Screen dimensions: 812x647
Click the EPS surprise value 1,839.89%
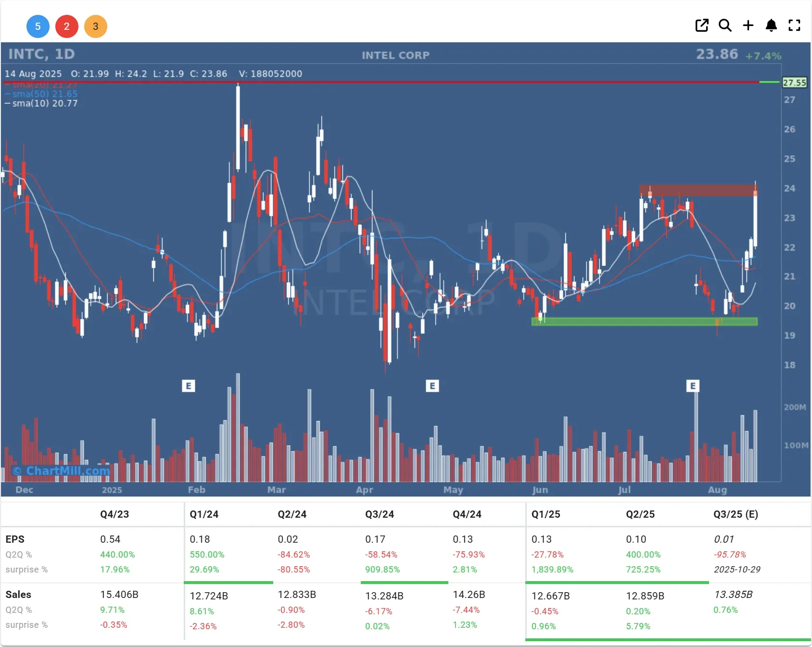pyautogui.click(x=552, y=569)
